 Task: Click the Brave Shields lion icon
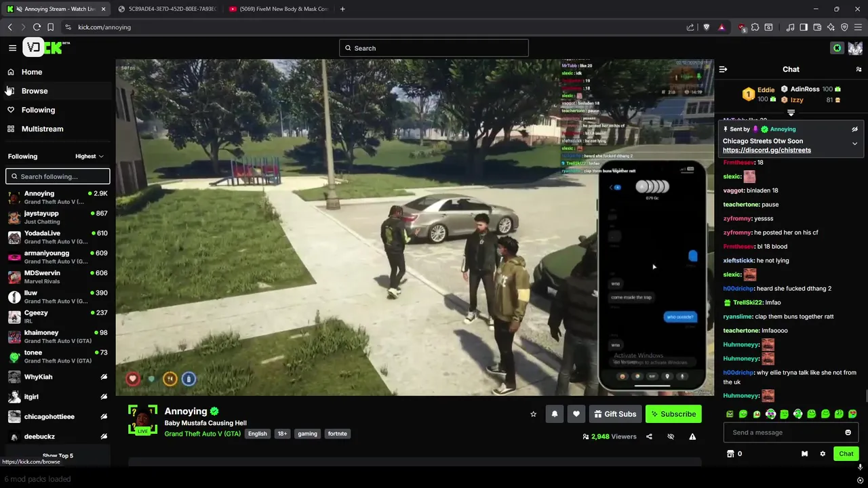coord(706,27)
